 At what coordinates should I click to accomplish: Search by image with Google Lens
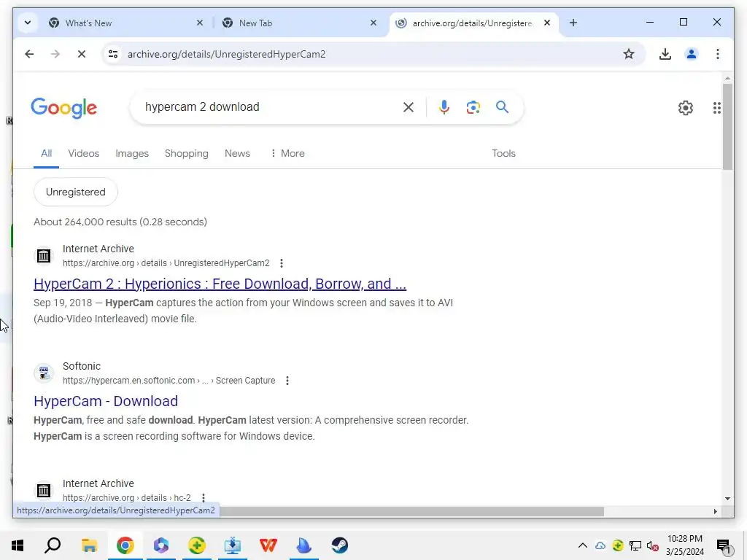click(473, 107)
